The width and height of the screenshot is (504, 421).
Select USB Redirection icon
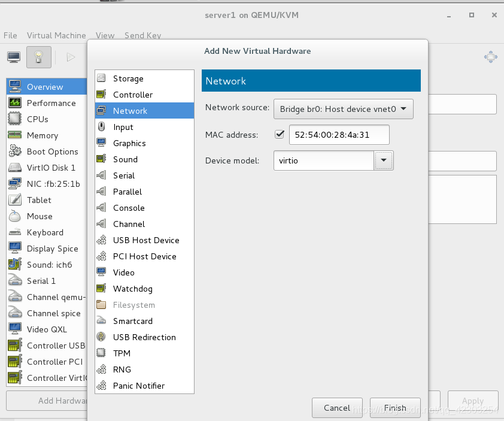point(102,337)
